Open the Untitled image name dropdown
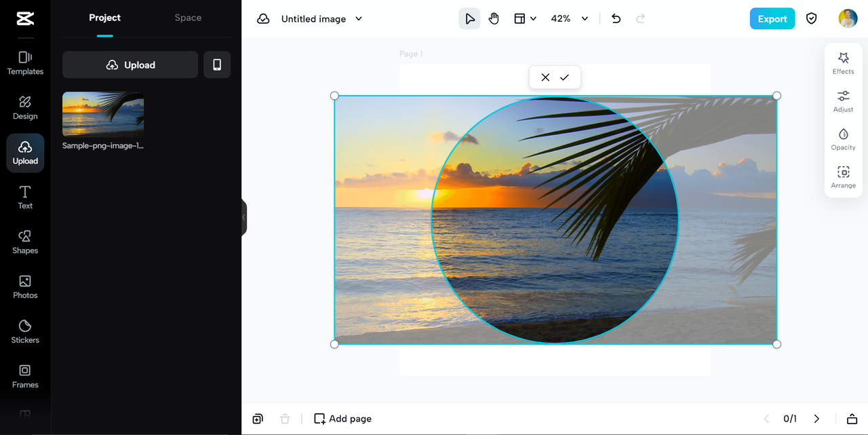This screenshot has height=435, width=868. [359, 19]
